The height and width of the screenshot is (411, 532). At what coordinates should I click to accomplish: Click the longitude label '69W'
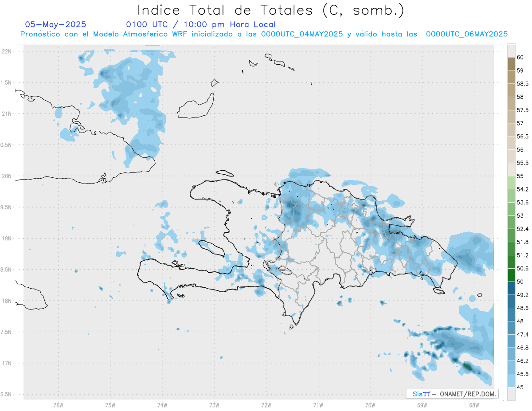[x=422, y=405]
